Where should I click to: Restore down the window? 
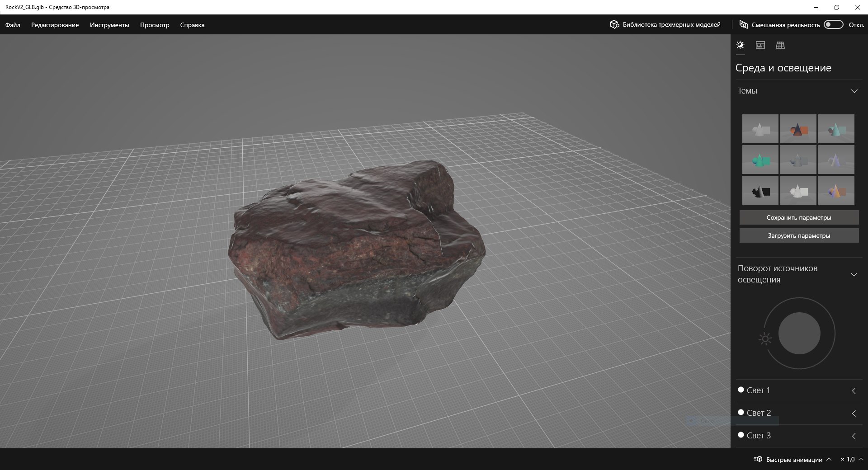tap(837, 7)
